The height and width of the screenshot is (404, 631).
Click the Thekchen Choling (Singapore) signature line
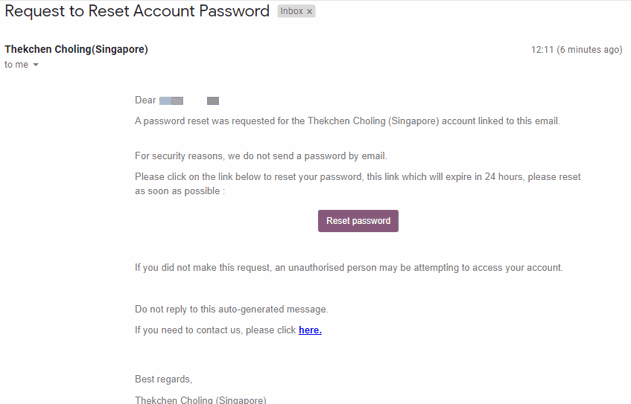pos(200,399)
